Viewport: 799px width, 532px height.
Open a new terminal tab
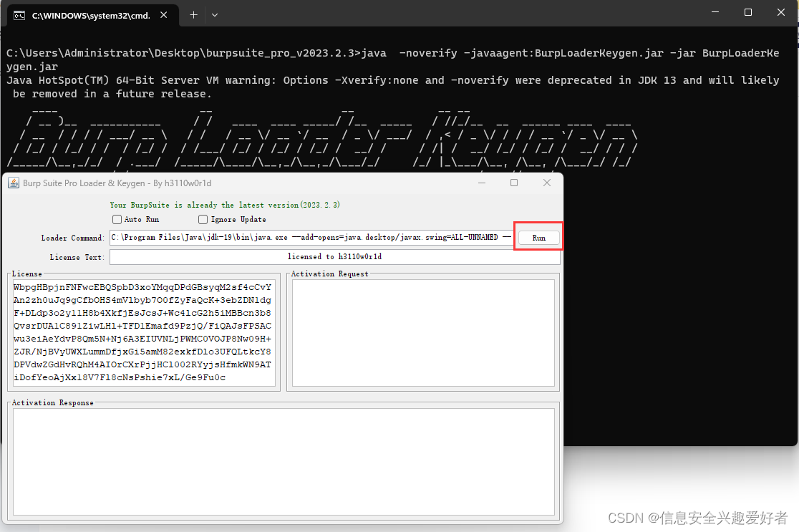click(x=193, y=15)
